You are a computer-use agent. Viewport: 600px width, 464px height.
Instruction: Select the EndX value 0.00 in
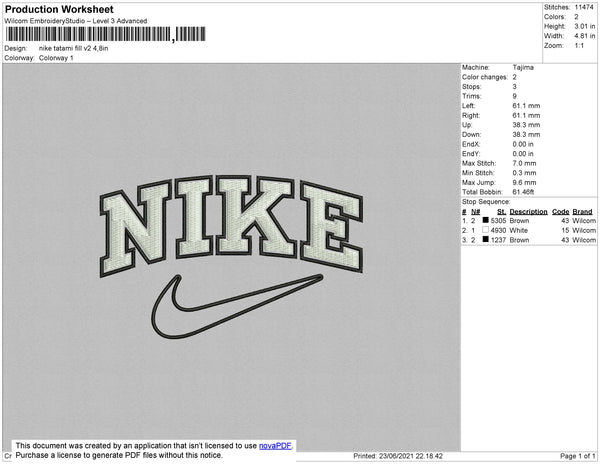[523, 144]
